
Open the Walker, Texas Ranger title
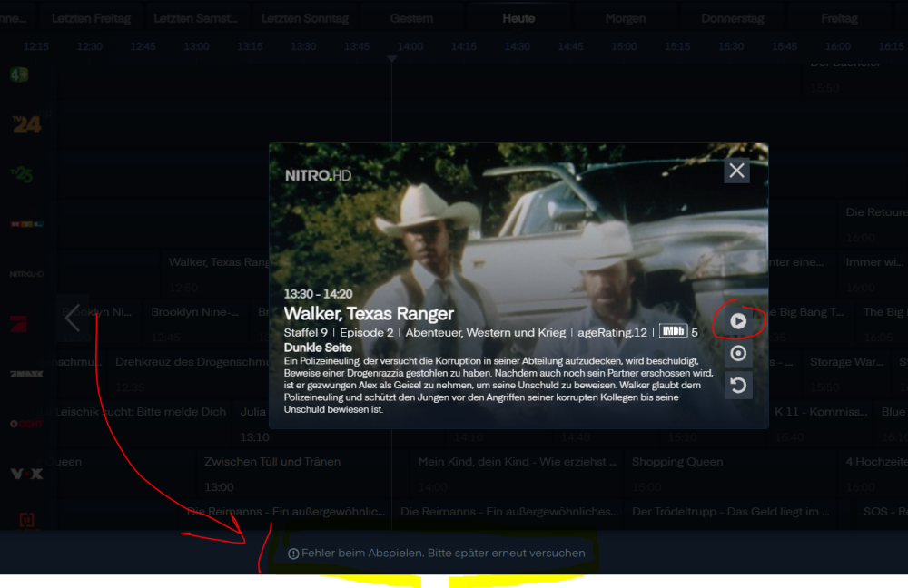pos(369,314)
